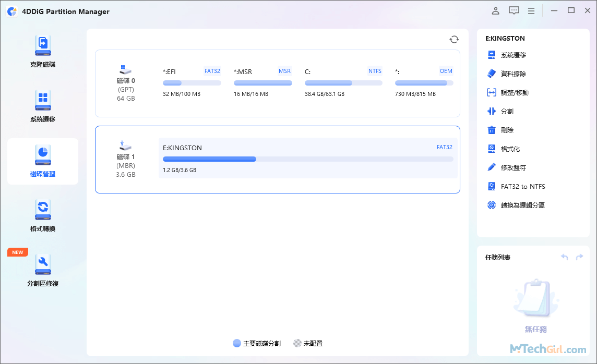This screenshot has width=597, height=364.
Task: Open the feedback chat icon in the title bar
Action: [514, 10]
